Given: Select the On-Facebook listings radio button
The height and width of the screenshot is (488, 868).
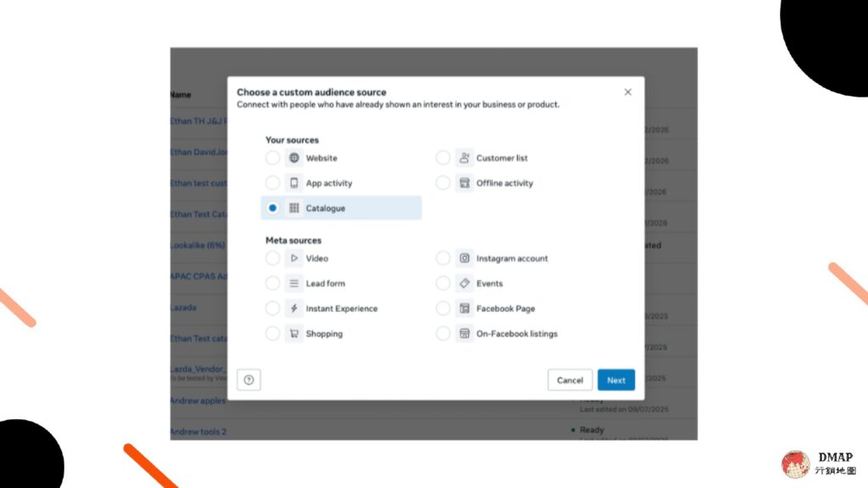Looking at the screenshot, I should coord(442,334).
